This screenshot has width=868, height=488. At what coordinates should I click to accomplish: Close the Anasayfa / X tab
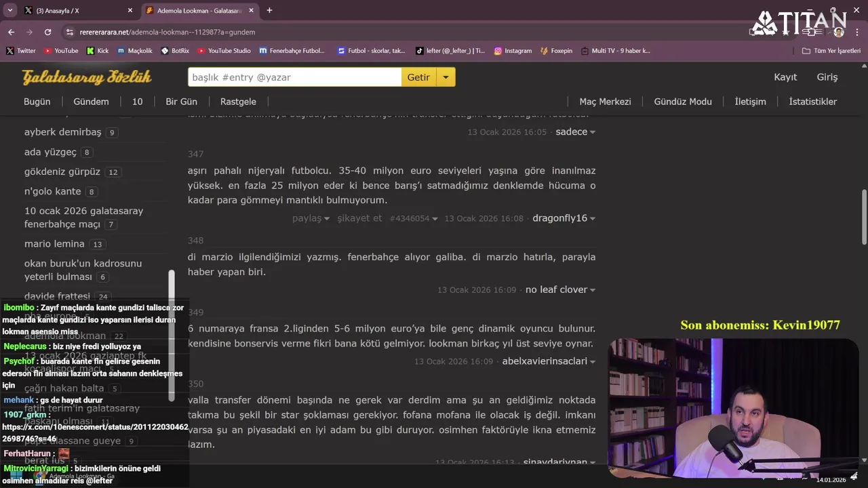[130, 10]
